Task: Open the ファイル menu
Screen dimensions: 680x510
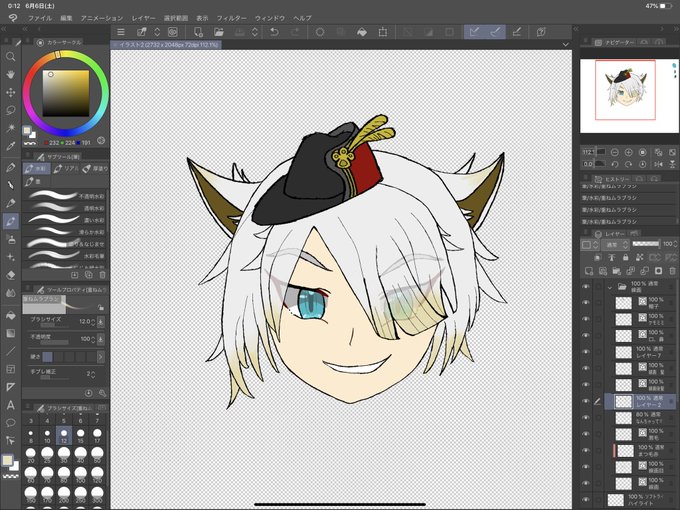Action: click(39, 18)
